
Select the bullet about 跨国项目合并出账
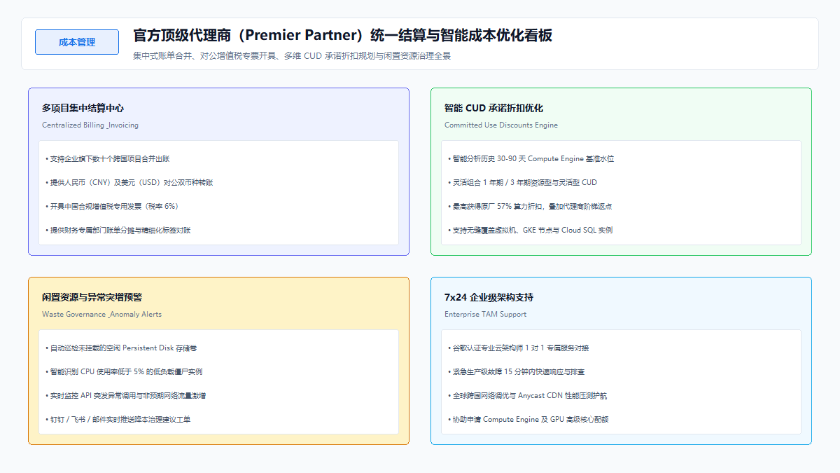pyautogui.click(x=108, y=159)
